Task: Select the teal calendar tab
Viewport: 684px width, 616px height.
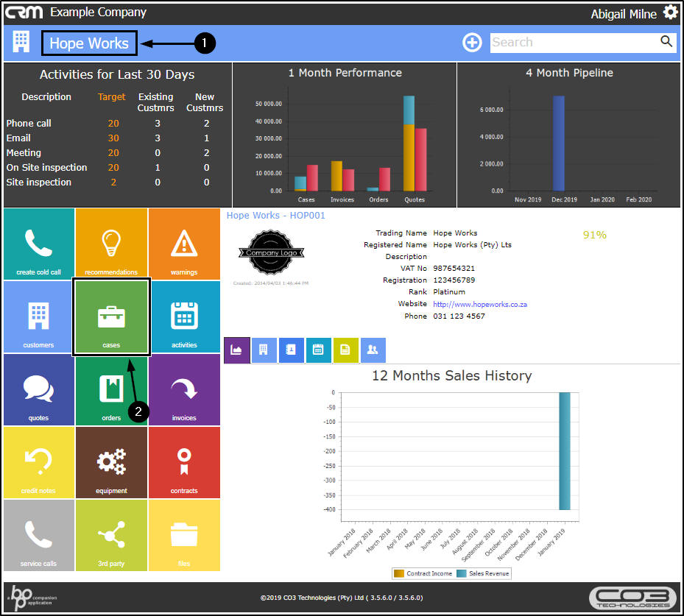Action: coord(319,350)
